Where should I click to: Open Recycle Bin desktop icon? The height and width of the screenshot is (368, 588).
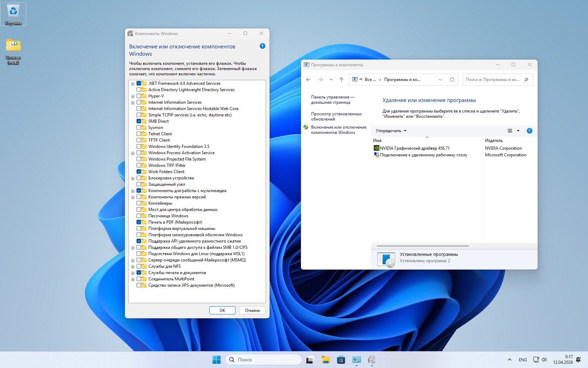point(13,14)
